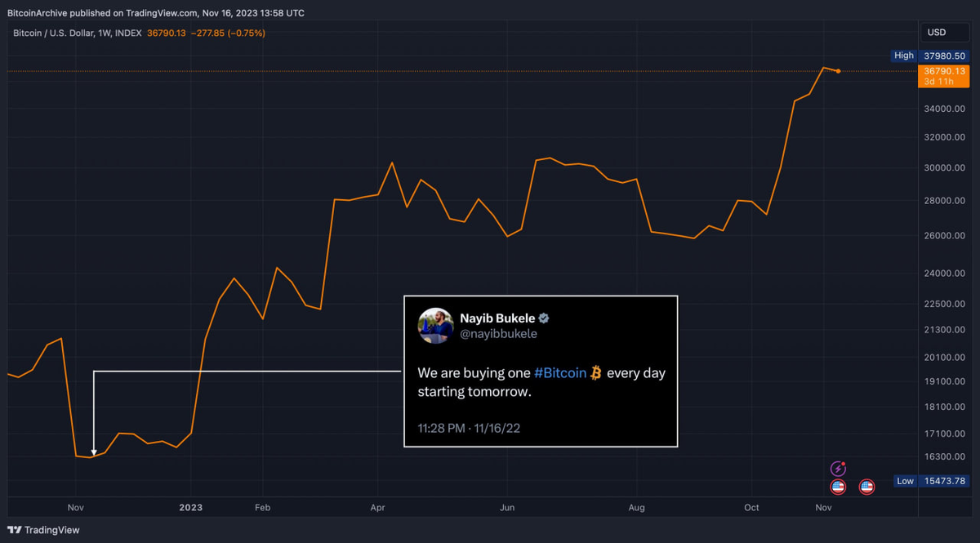The width and height of the screenshot is (980, 543).
Task: Click the US flag icon beneath the lightning icon
Action: [x=838, y=487]
